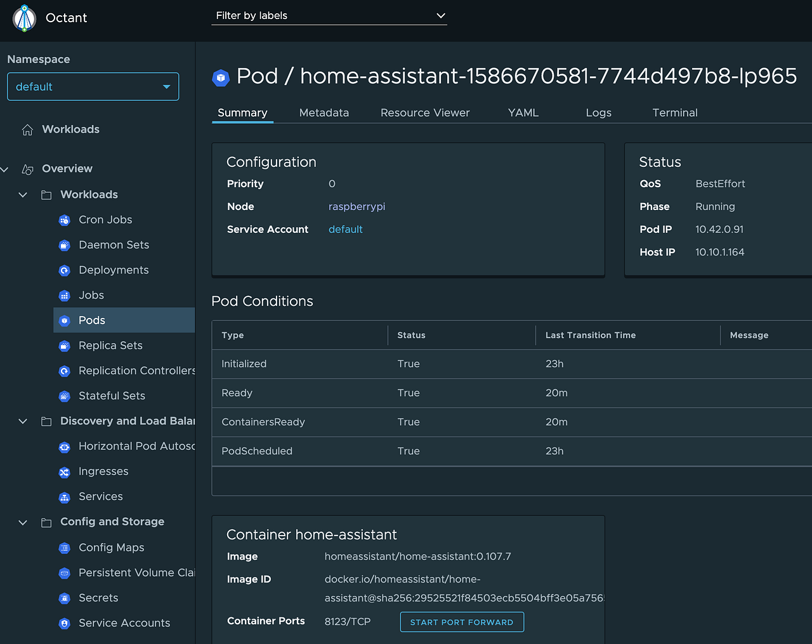The height and width of the screenshot is (644, 812).
Task: Click the Daemon Sets icon in sidebar
Action: (x=64, y=245)
